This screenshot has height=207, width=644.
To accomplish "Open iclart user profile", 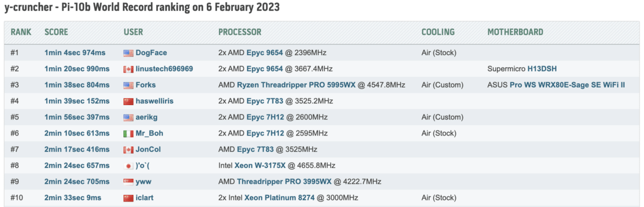I will click(145, 198).
